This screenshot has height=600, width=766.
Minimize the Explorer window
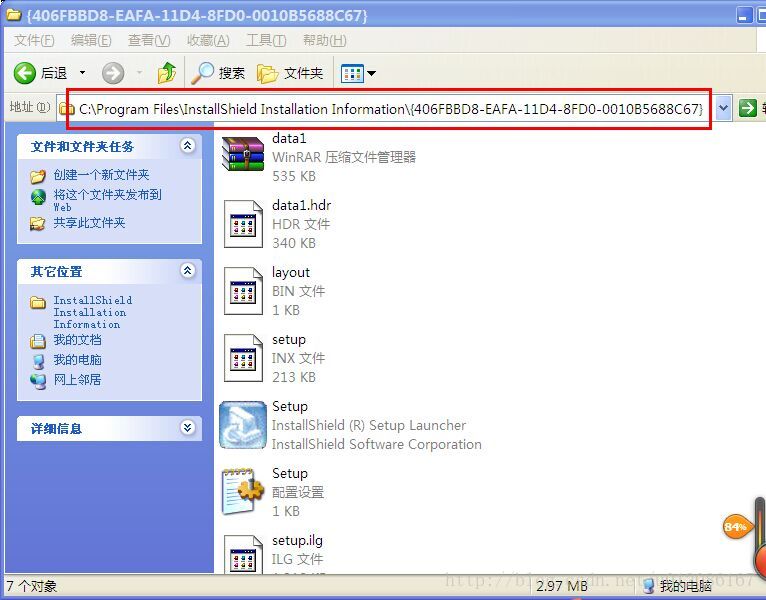coord(744,15)
